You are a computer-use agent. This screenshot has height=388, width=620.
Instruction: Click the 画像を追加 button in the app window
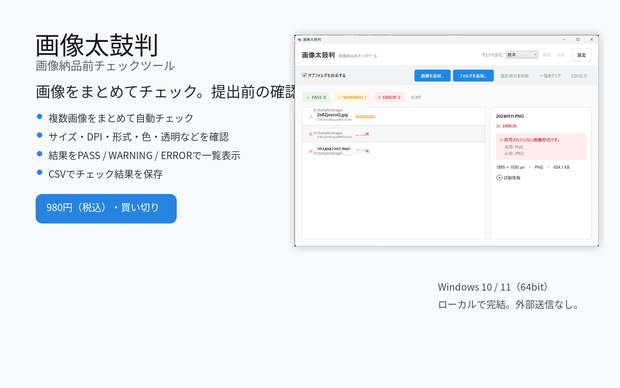click(x=432, y=76)
